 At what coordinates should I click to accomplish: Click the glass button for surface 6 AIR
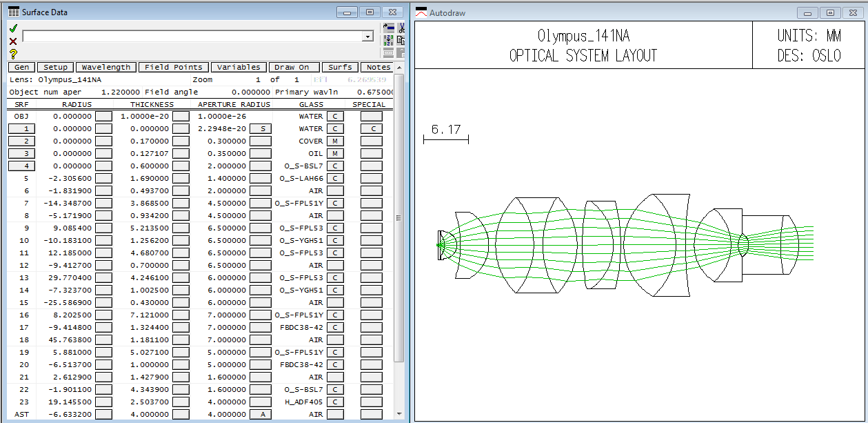click(335, 190)
